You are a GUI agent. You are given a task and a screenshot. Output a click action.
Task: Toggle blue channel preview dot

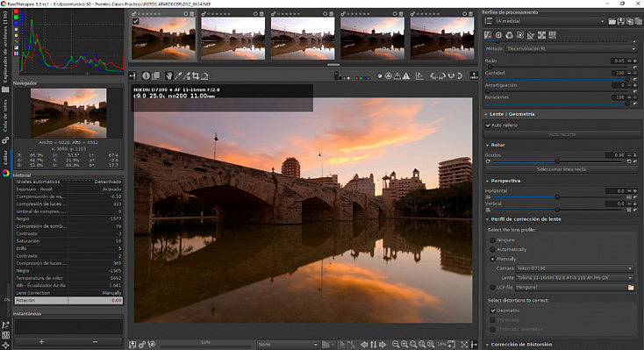click(364, 78)
